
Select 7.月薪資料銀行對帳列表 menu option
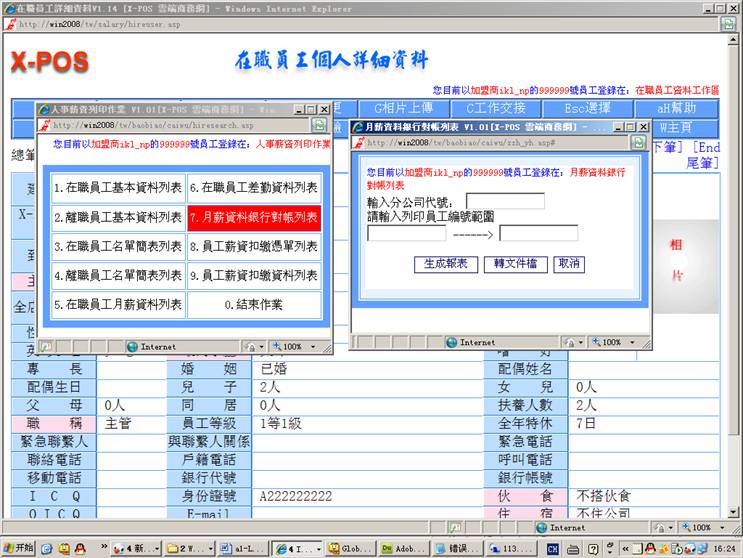(x=254, y=217)
